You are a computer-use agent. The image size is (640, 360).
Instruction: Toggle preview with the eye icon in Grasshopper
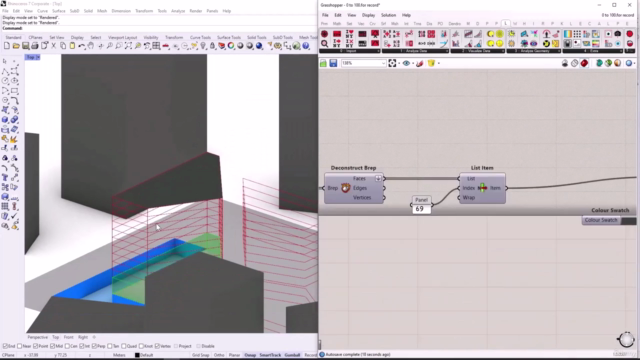click(x=406, y=63)
